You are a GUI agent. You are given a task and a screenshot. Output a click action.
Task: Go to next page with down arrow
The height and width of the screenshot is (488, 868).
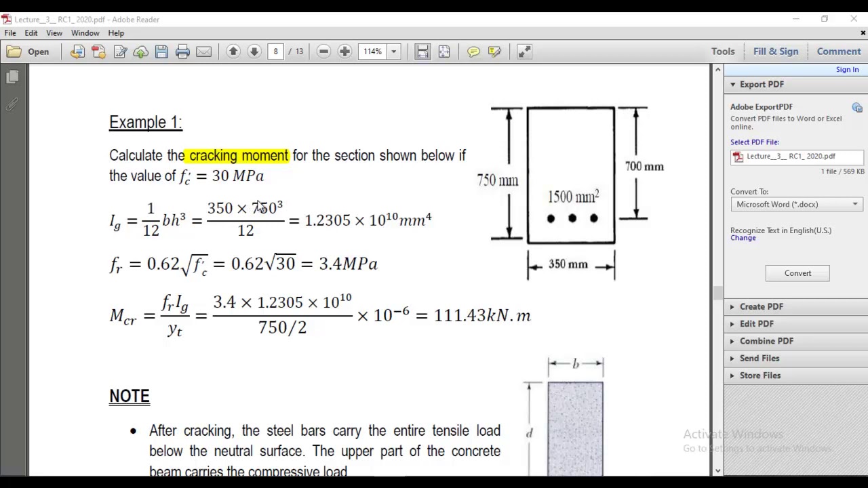(x=254, y=52)
